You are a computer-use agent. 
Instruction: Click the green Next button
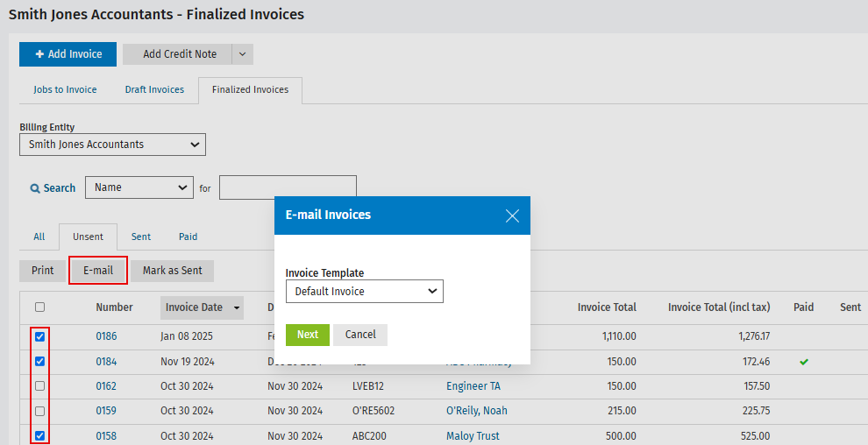point(307,335)
